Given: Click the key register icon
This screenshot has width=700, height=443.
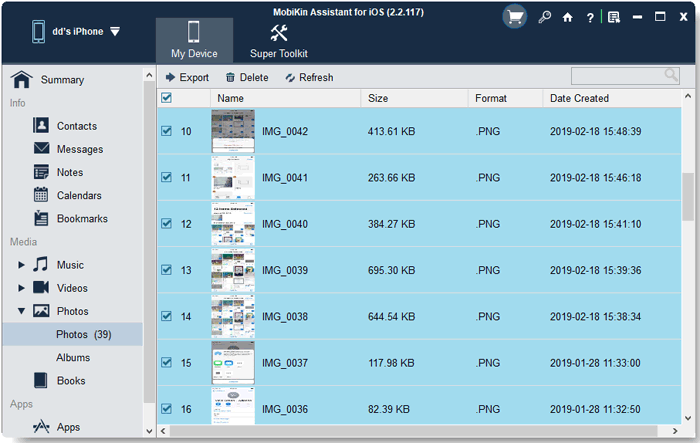Looking at the screenshot, I should (x=544, y=17).
